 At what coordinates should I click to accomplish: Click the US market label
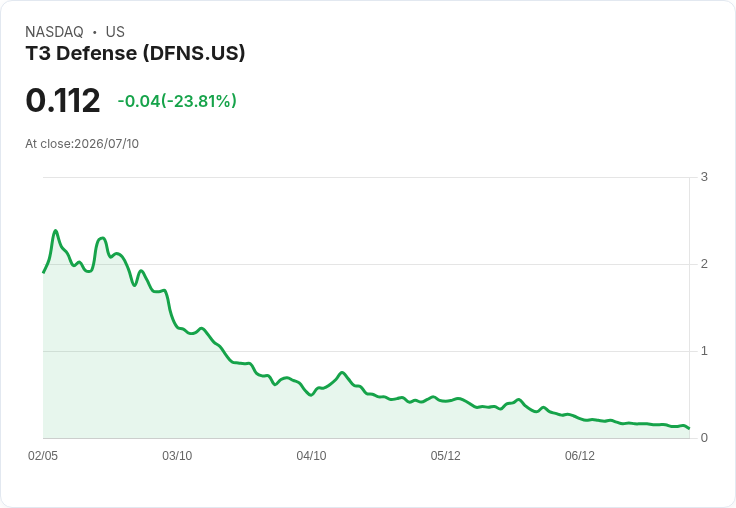click(115, 32)
